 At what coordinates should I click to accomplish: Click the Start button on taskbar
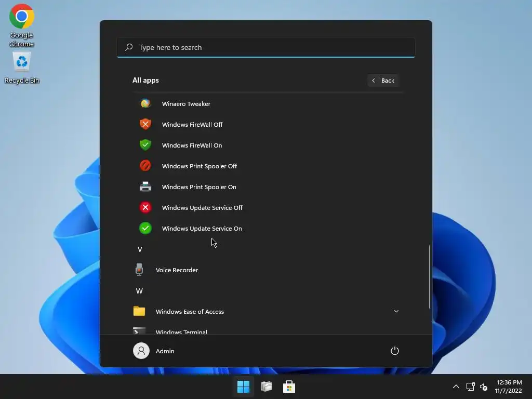point(243,387)
